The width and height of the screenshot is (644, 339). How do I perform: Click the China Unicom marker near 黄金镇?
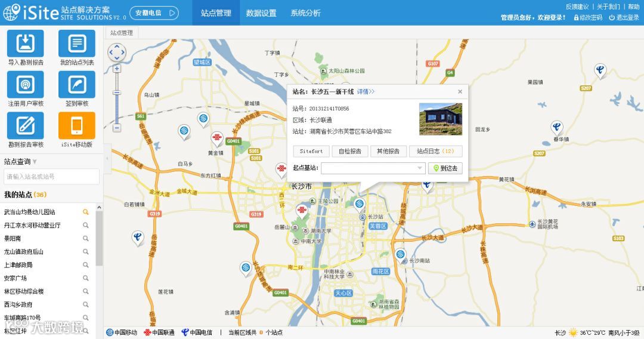(x=217, y=139)
